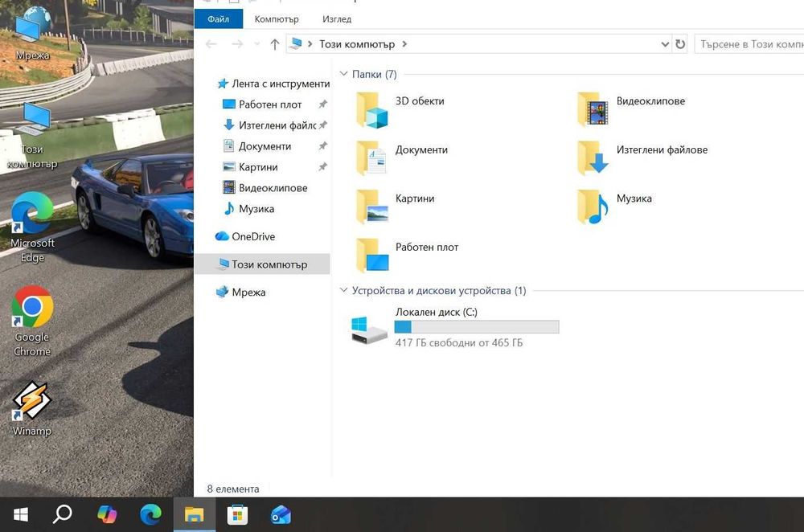Click the Back navigation arrow
804x532 pixels.
(211, 44)
